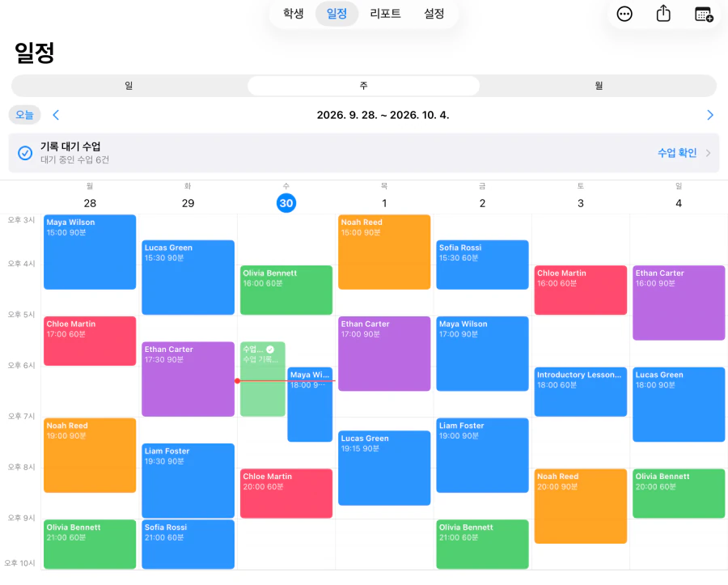Select date 28 Monday header

(90, 203)
